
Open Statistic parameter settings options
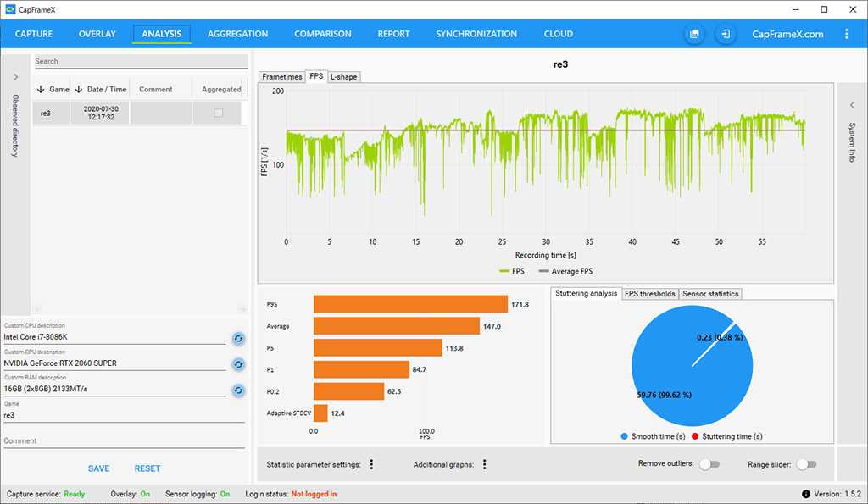click(x=371, y=464)
